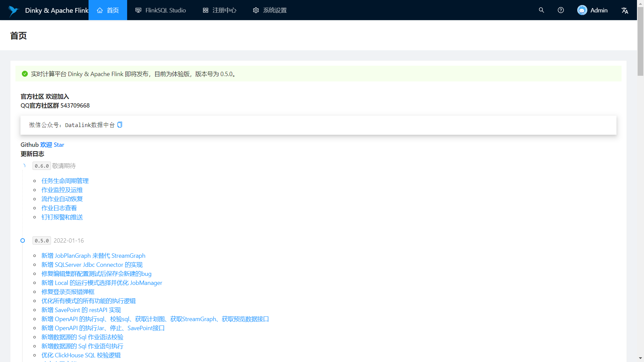Open 新增 JobPlanGraph 来替代 StreamGraph link
Image resolution: width=644 pixels, height=362 pixels.
coord(93,255)
